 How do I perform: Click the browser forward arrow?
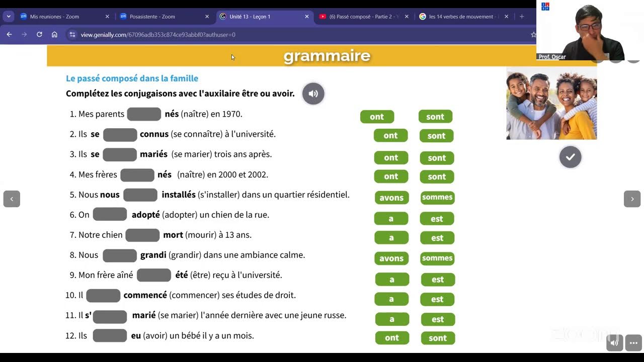(x=24, y=35)
